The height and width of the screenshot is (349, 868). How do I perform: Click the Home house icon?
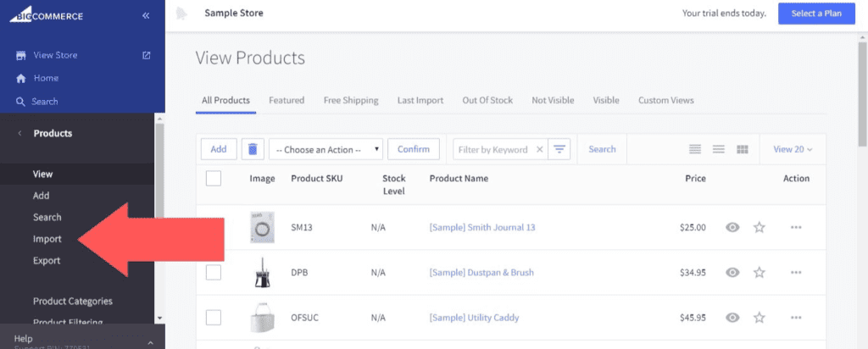pyautogui.click(x=21, y=79)
